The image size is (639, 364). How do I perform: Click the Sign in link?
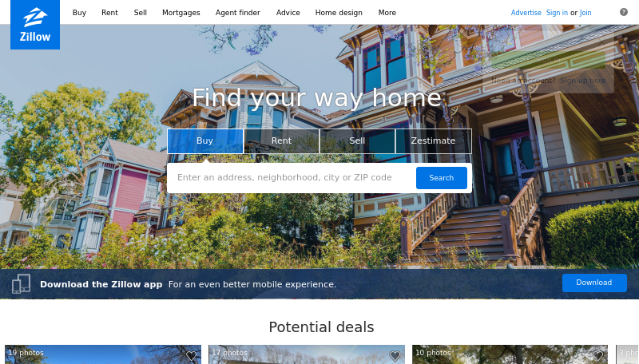pos(557,13)
